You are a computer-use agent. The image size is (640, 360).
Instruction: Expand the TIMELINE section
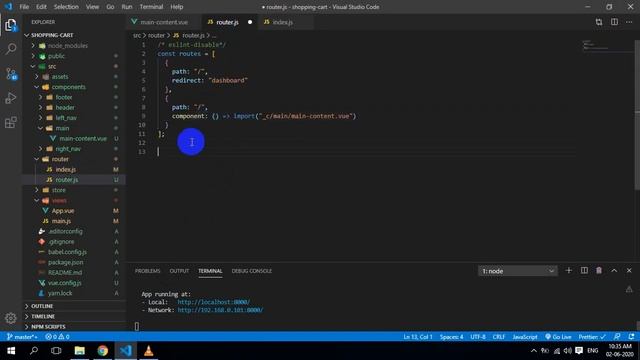pyautogui.click(x=73, y=316)
